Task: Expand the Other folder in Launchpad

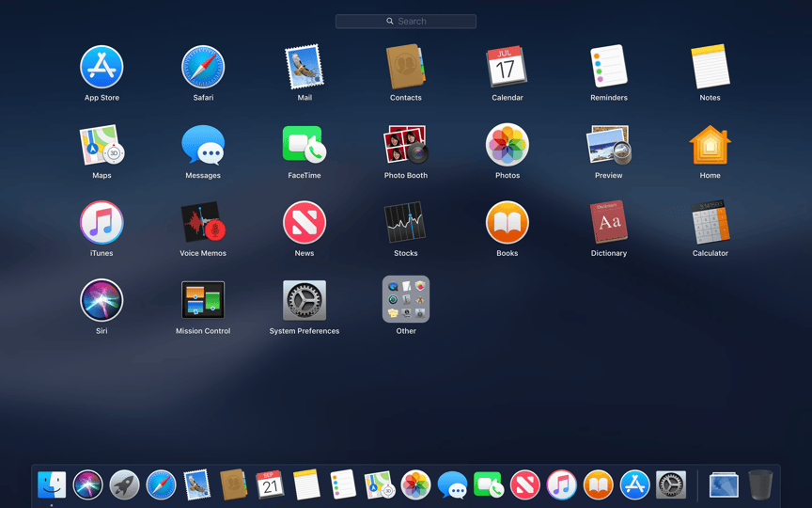Action: [406, 299]
